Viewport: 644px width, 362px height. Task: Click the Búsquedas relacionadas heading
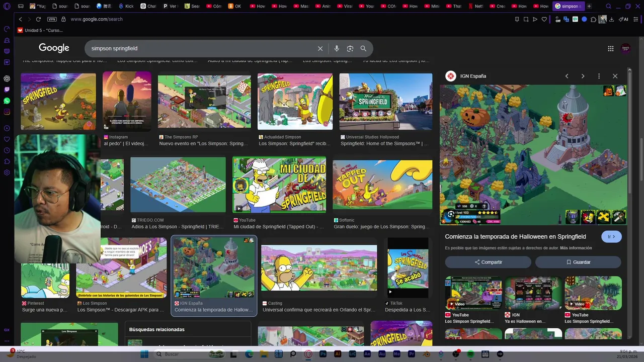(157, 329)
